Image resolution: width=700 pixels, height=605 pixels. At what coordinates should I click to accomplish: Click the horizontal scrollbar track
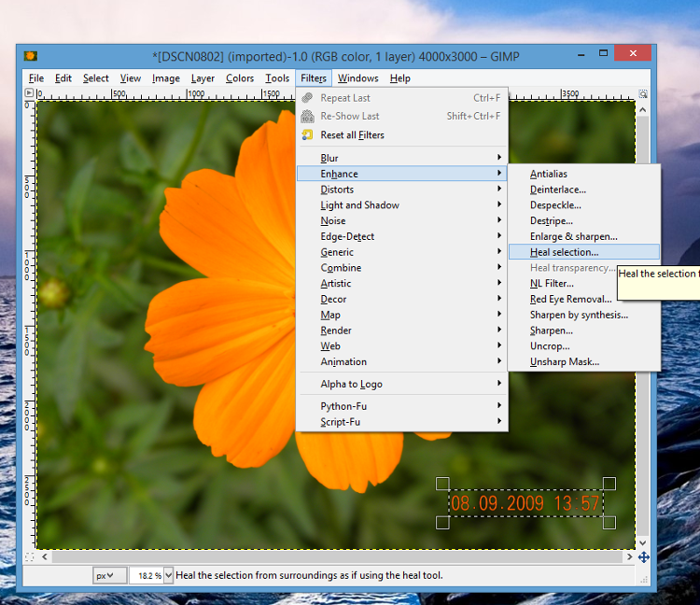337,556
